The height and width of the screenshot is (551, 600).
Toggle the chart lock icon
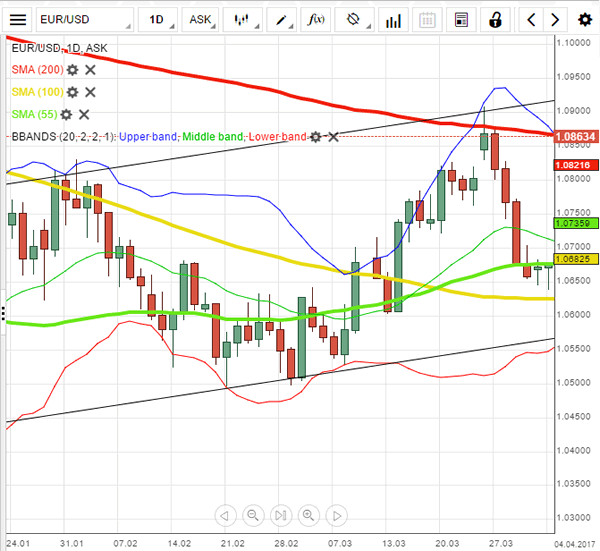tap(496, 20)
